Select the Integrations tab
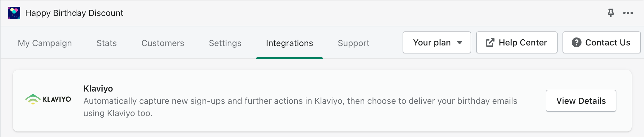644x137 pixels. (290, 43)
